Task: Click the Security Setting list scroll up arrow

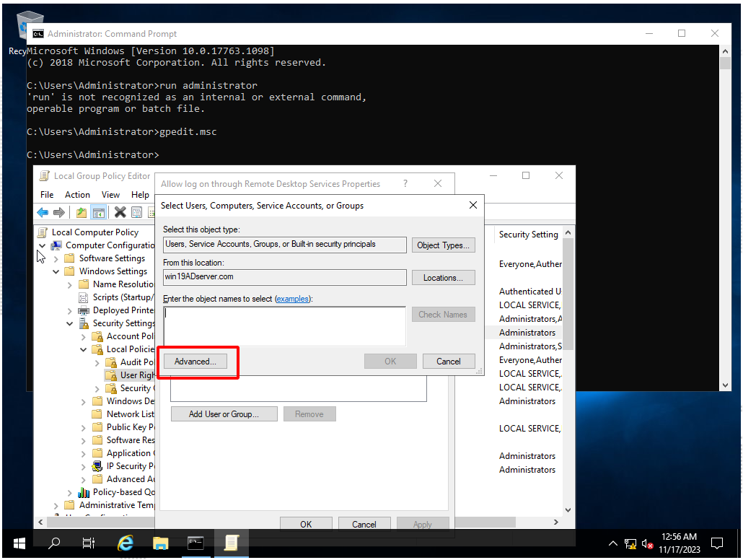Action: coord(568,233)
